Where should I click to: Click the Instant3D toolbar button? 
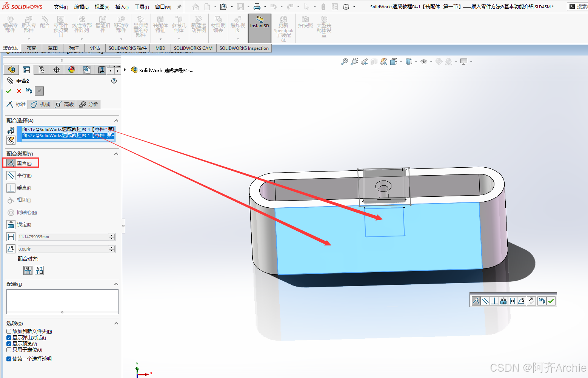[260, 28]
